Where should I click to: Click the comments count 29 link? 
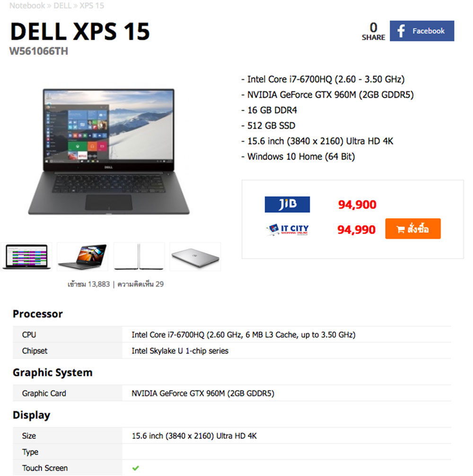coord(140,284)
